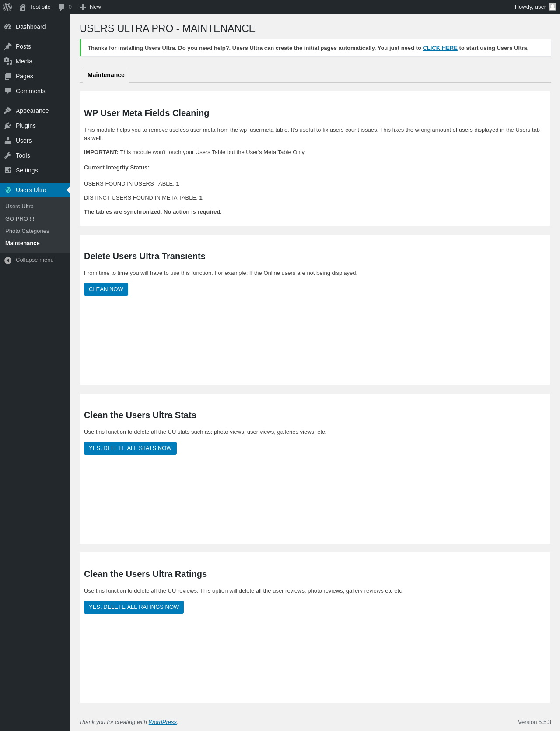Image resolution: width=560 pixels, height=731 pixels.
Task: Click the Media icon in sidebar
Action: 8,61
